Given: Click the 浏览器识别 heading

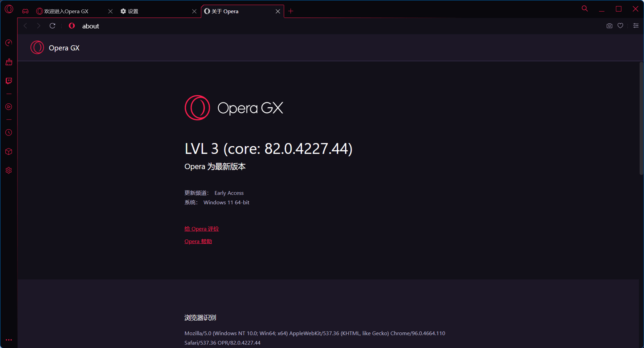Looking at the screenshot, I should [x=200, y=318].
